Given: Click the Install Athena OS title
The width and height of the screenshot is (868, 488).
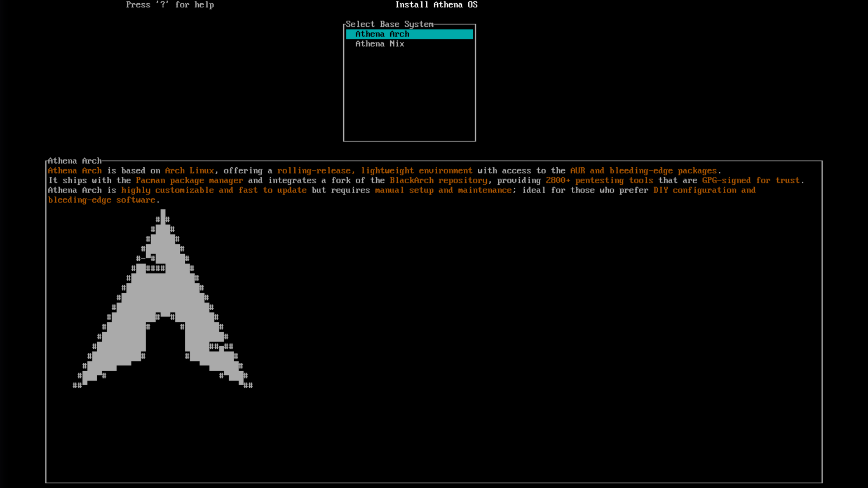Looking at the screenshot, I should 436,5.
